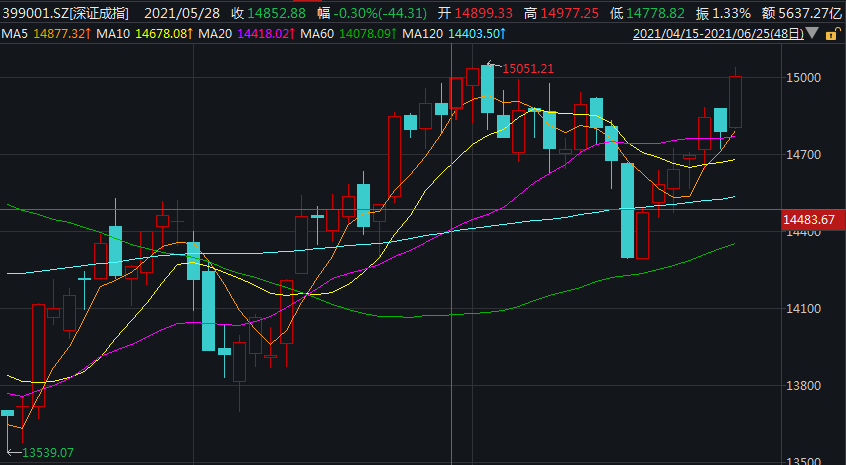Click the 13800 price axis label
The height and width of the screenshot is (465, 846).
(803, 386)
